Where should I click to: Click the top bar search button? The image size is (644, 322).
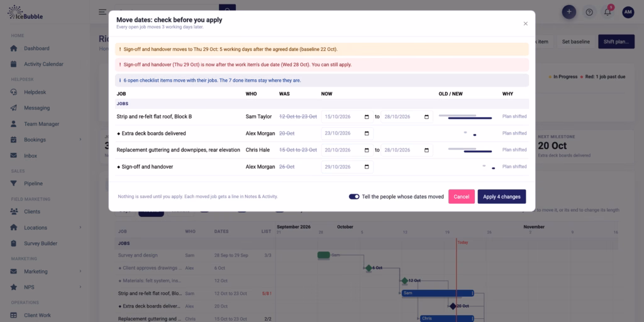tap(227, 9)
